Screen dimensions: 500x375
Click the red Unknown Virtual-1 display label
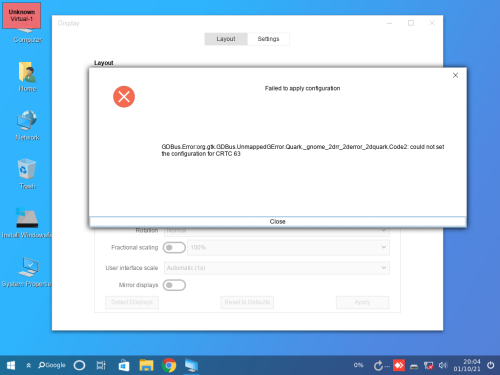[x=22, y=15]
